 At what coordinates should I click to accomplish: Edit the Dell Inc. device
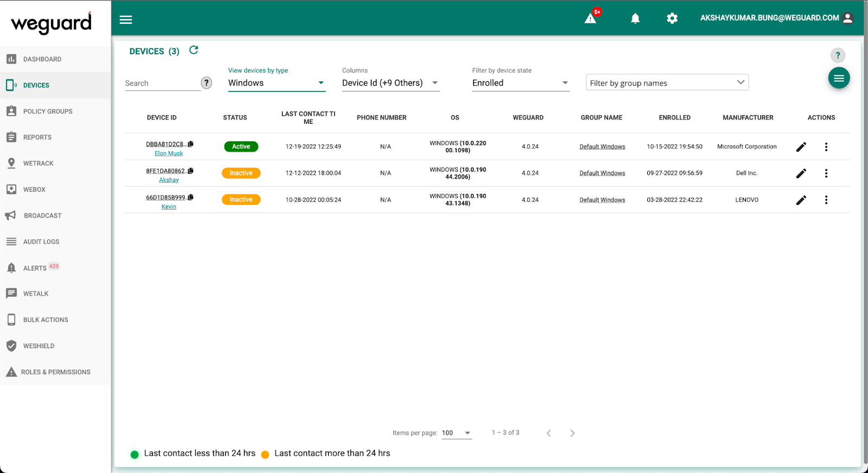801,173
